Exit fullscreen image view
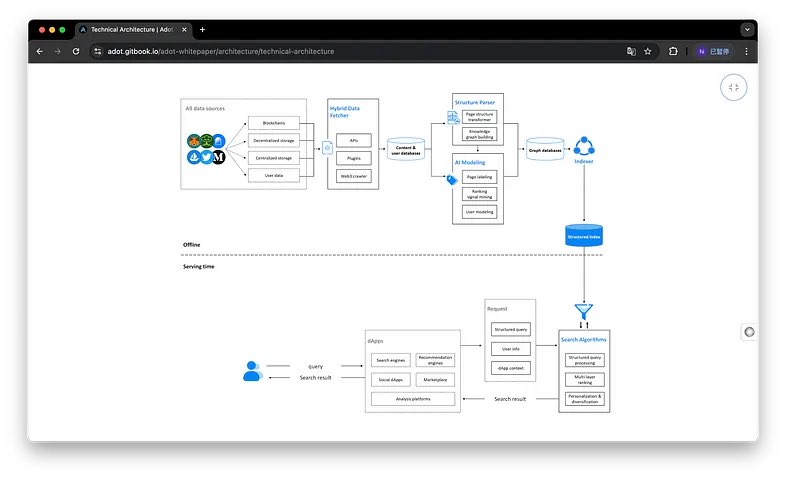This screenshot has width=786, height=479. tap(734, 87)
